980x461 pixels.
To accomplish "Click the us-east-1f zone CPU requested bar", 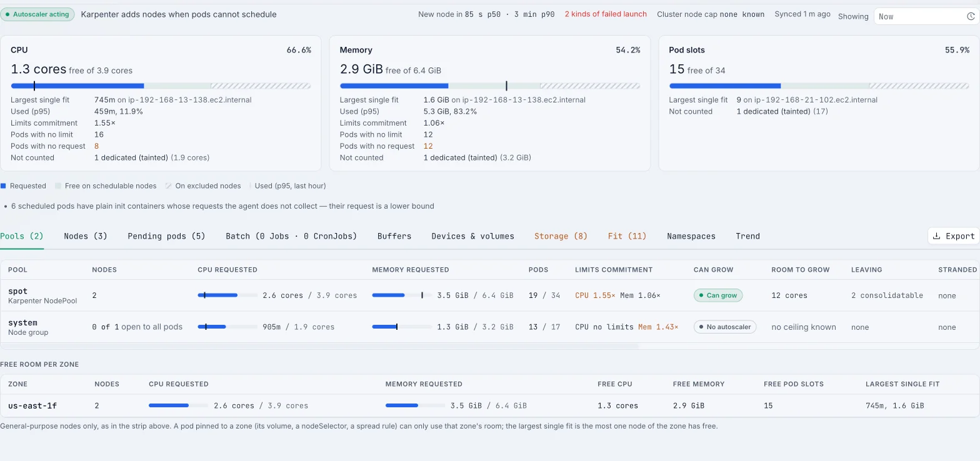I will [179, 405].
